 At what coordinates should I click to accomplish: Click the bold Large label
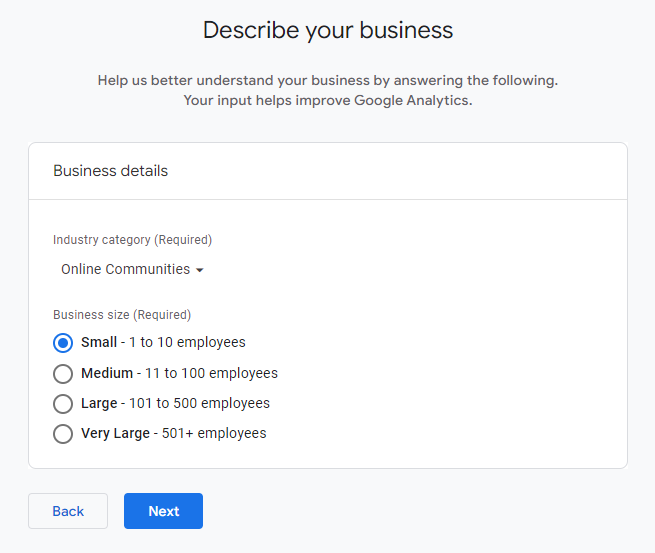tap(99, 403)
